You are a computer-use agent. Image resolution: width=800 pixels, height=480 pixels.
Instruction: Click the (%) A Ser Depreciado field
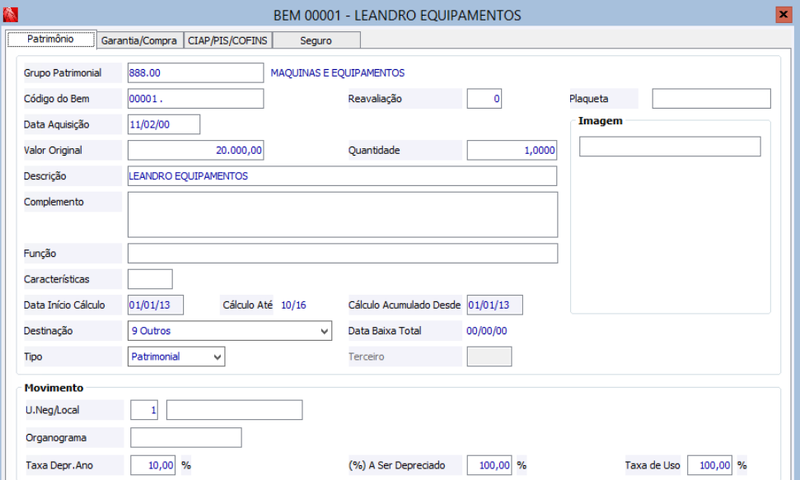(489, 465)
